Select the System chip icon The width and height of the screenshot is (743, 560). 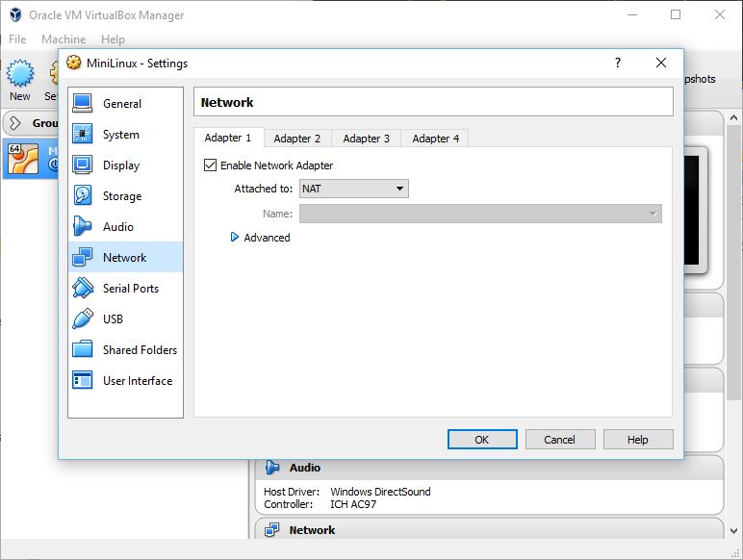[83, 134]
